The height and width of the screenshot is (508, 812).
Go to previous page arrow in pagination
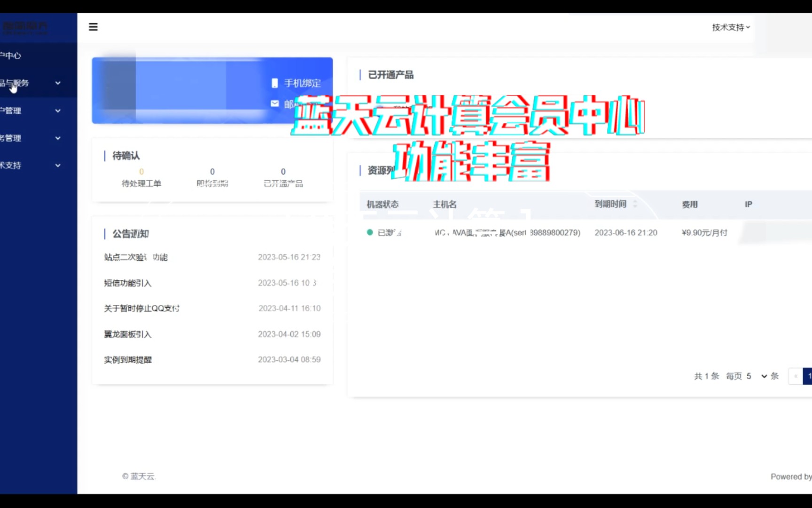[x=796, y=376]
